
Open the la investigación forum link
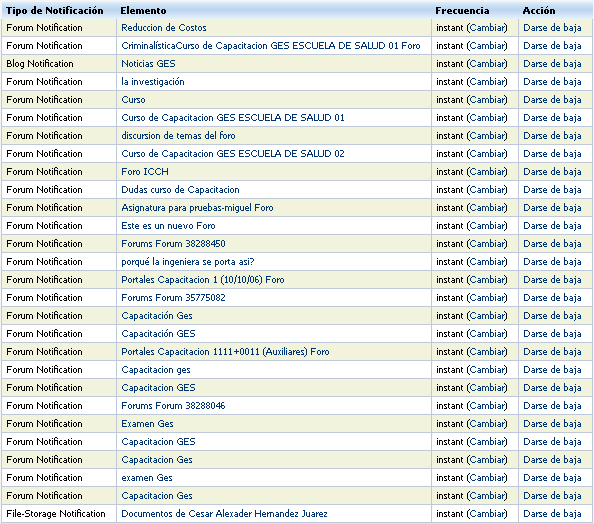pyautogui.click(x=153, y=82)
